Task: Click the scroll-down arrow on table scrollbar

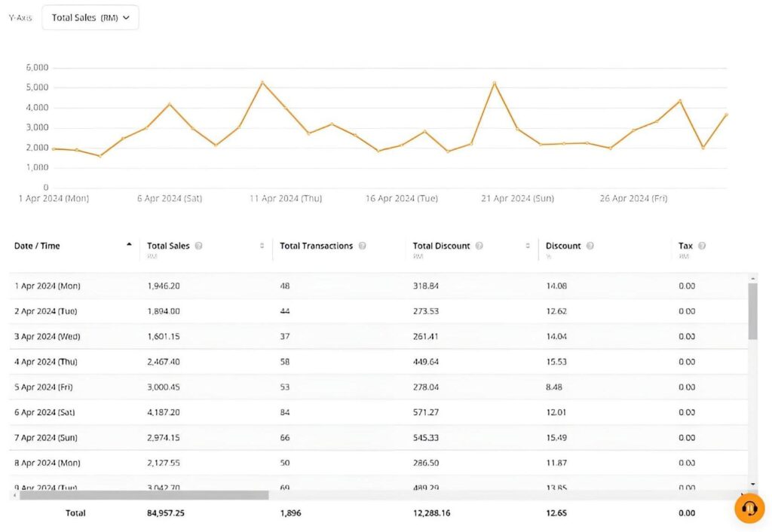Action: coord(752,482)
